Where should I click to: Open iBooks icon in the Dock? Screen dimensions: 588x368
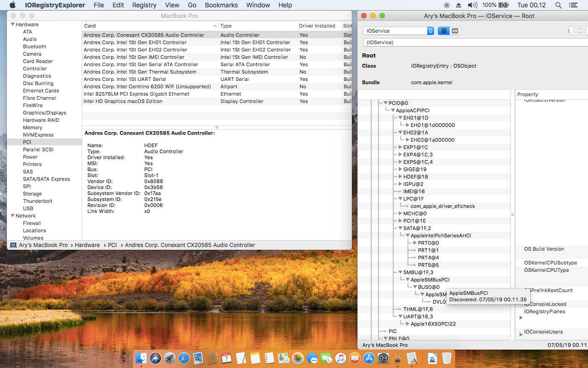(355, 358)
